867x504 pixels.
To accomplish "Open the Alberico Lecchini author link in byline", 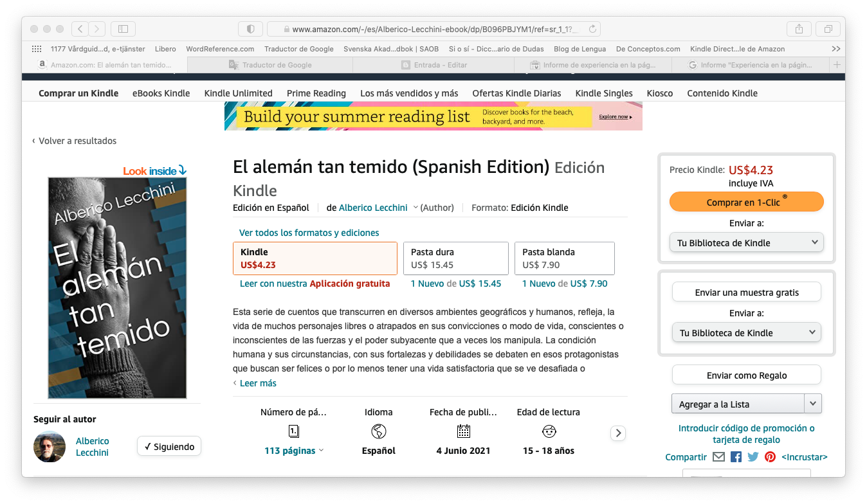I will pyautogui.click(x=373, y=208).
